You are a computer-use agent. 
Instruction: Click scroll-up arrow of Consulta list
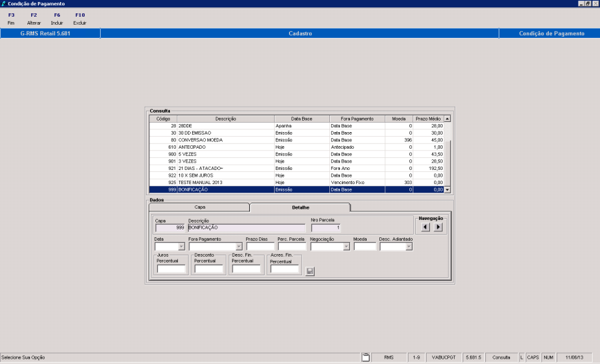coord(447,119)
